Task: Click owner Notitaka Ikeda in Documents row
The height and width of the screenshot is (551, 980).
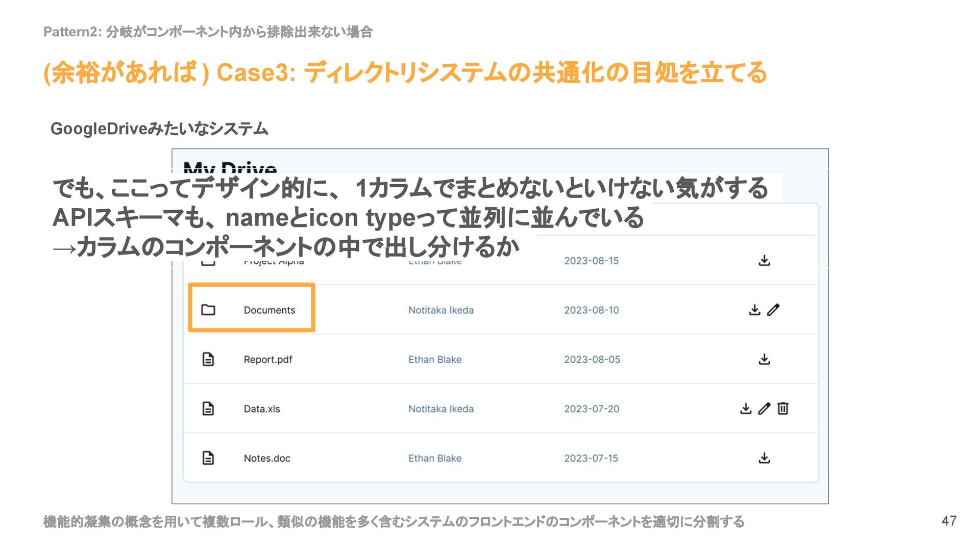Action: pos(441,310)
